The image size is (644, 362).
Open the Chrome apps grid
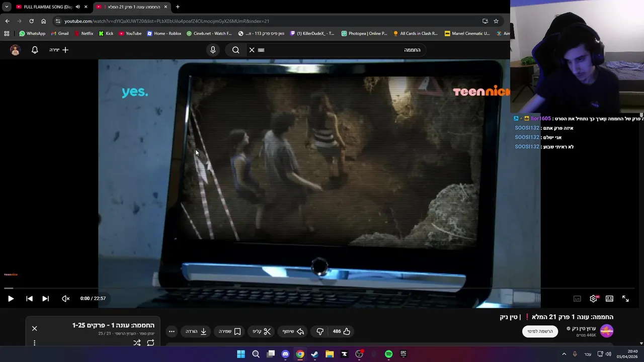click(7, 34)
